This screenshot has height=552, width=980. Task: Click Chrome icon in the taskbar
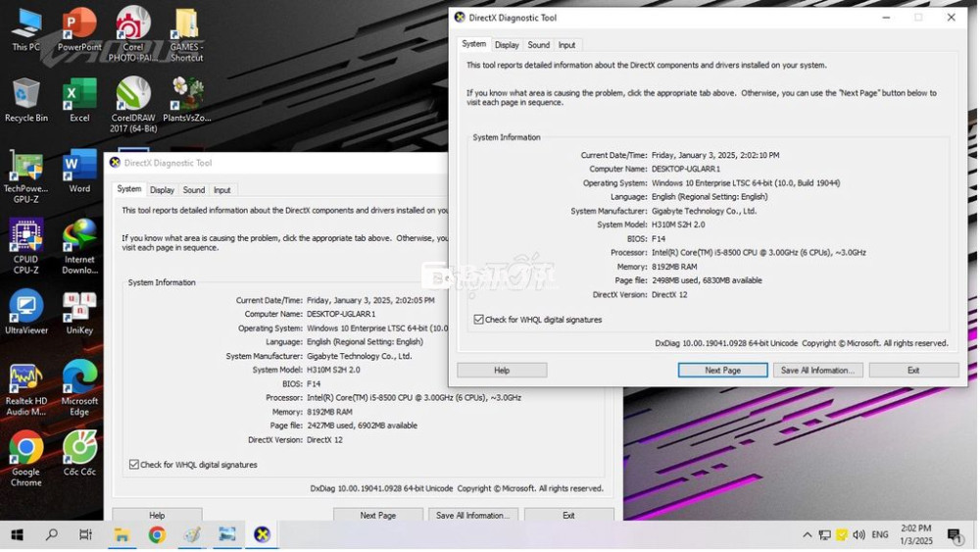point(156,535)
